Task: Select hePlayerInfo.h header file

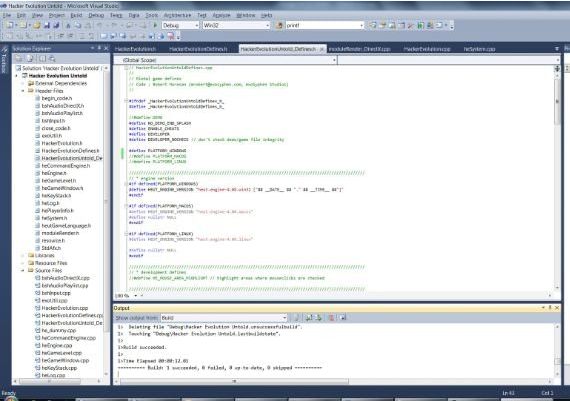Action: 57,210
